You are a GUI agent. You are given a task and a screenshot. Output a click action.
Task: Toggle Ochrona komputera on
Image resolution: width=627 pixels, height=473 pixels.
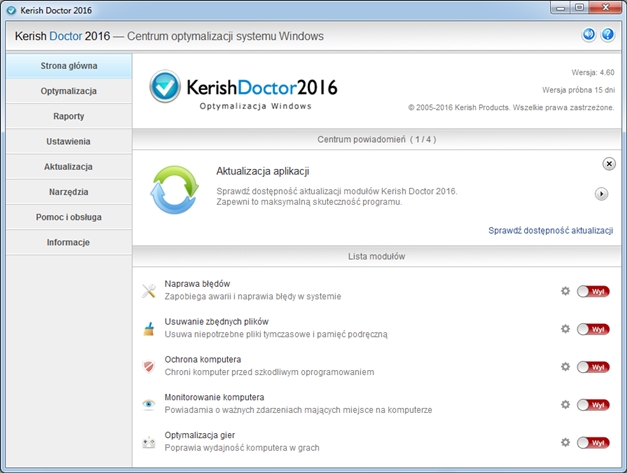pos(593,366)
